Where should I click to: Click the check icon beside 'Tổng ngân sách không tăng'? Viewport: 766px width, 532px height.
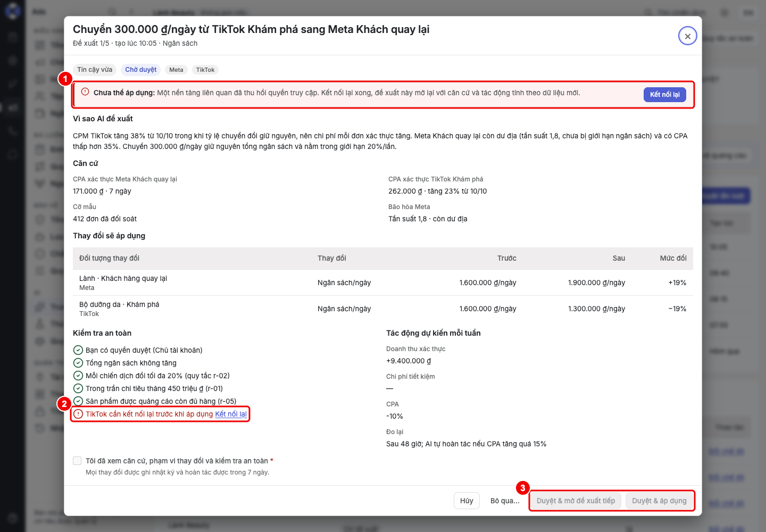pyautogui.click(x=78, y=363)
